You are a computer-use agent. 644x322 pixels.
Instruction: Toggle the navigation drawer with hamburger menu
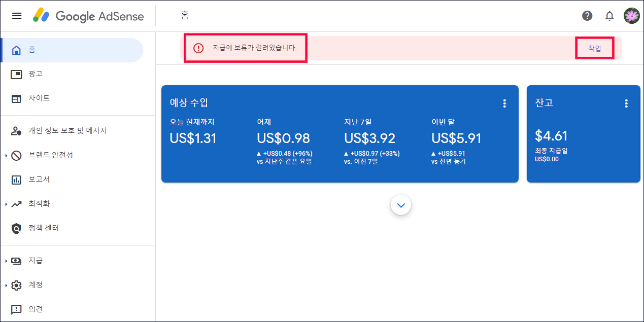coord(17,16)
